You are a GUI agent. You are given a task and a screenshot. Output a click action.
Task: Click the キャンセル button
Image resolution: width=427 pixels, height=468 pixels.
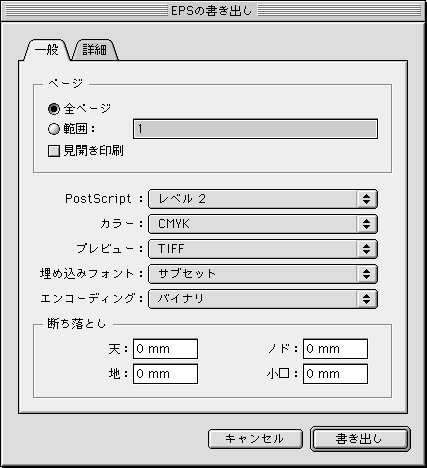(x=255, y=439)
